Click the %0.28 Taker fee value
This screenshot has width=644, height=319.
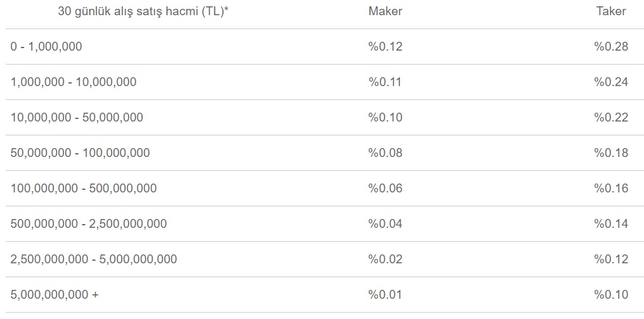(611, 46)
